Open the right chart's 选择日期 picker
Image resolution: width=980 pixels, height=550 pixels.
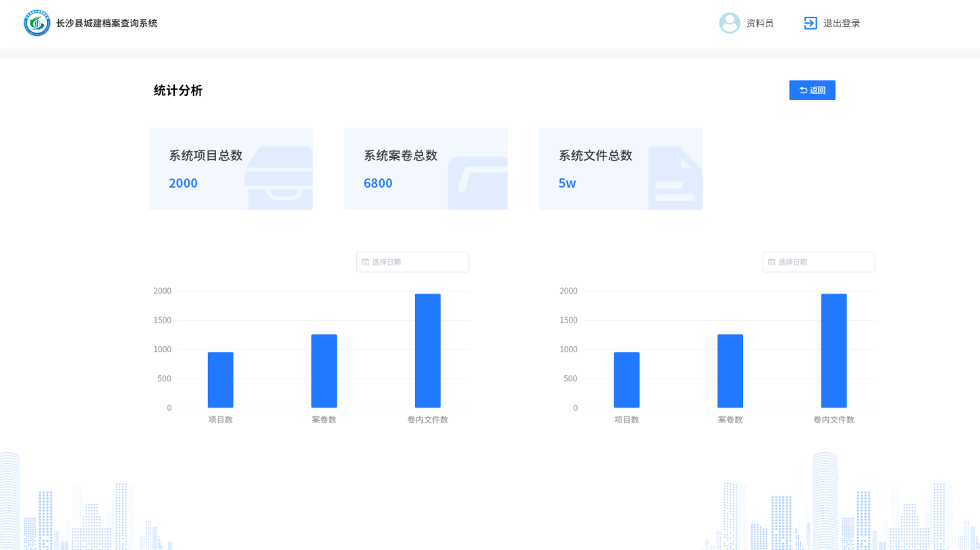[819, 262]
